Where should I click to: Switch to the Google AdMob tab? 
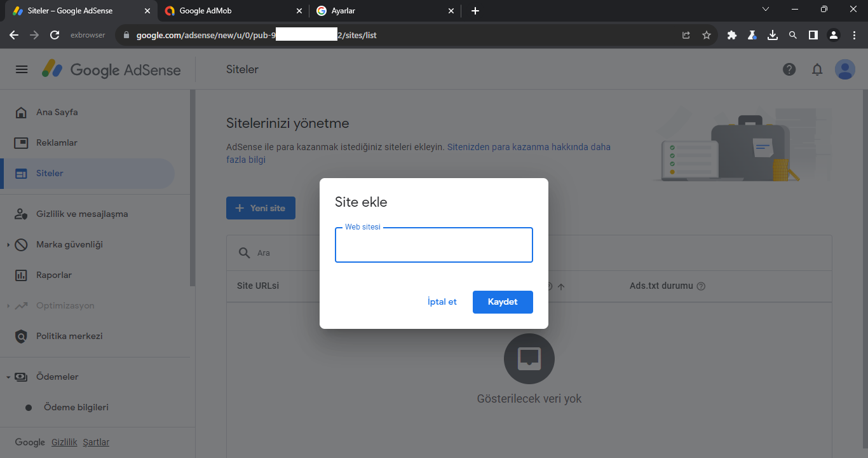coord(233,11)
